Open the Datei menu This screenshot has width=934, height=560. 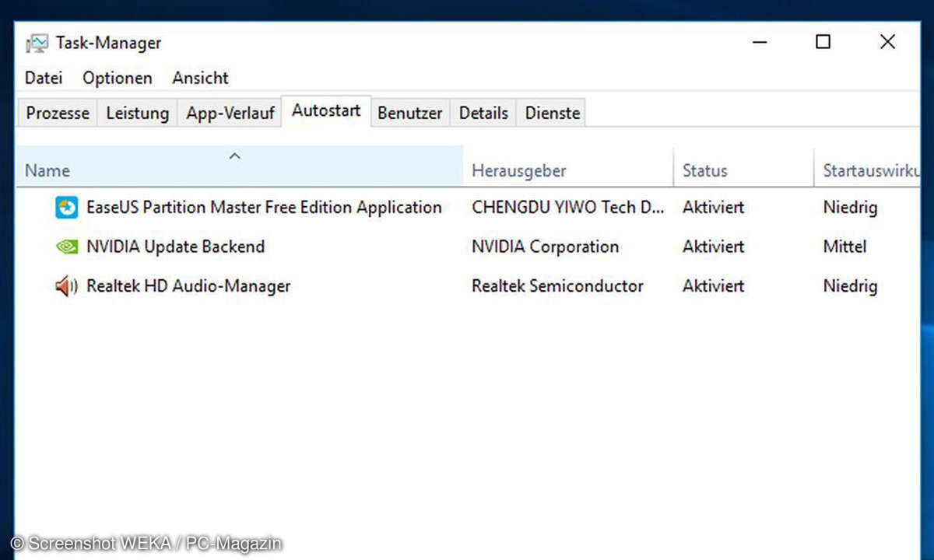tap(44, 78)
